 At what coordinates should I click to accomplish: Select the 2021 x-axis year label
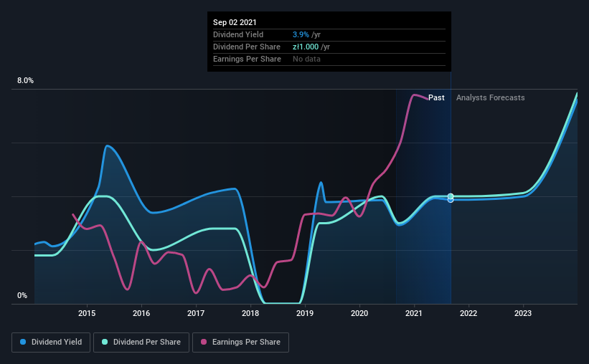(x=414, y=313)
